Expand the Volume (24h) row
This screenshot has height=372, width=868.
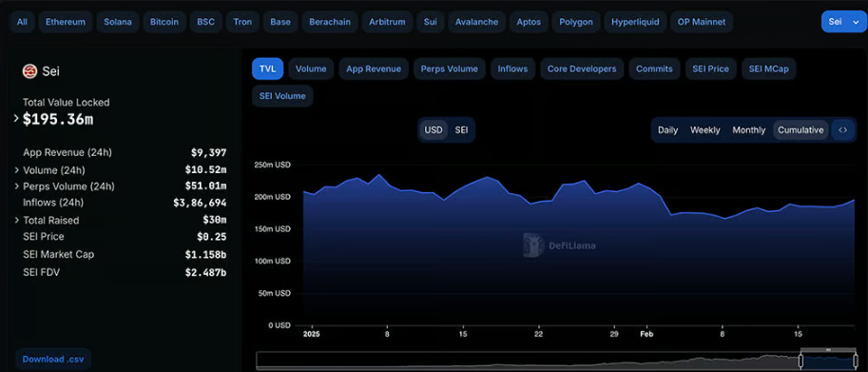pyautogui.click(x=16, y=170)
